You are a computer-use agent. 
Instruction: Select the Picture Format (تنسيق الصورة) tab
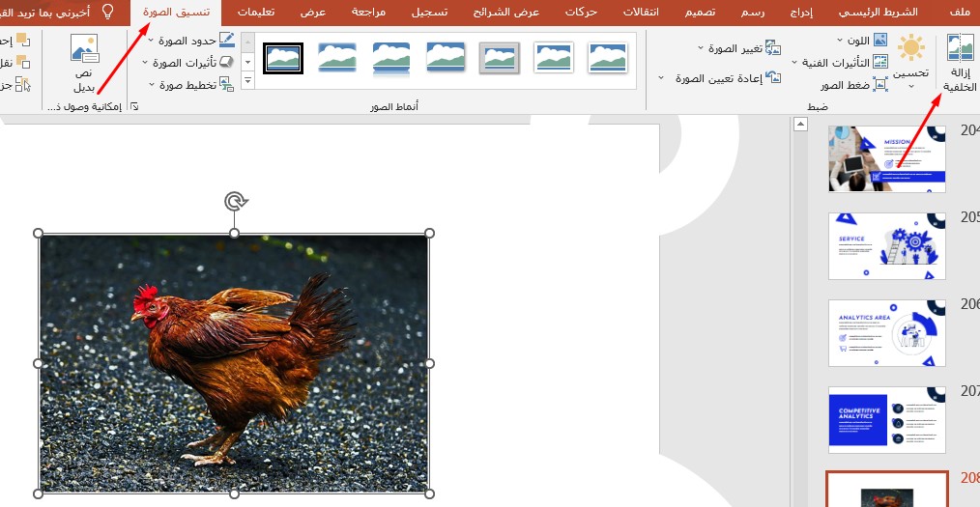(176, 12)
